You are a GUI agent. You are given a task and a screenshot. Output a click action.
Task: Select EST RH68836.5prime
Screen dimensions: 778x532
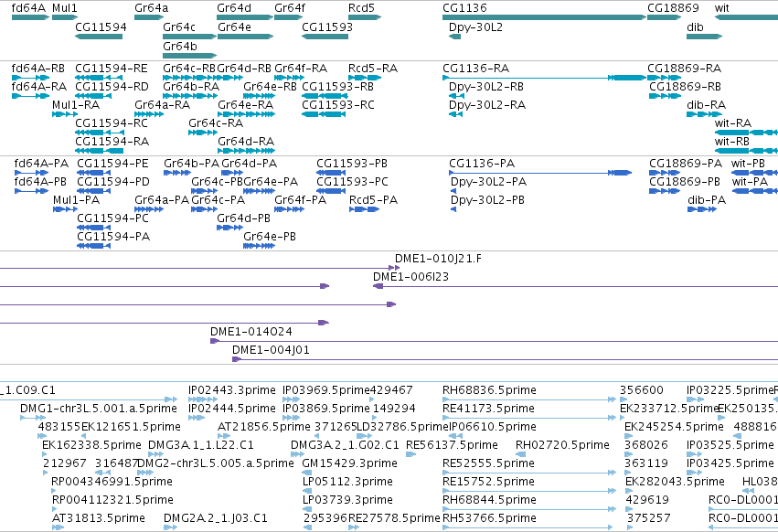(x=489, y=390)
